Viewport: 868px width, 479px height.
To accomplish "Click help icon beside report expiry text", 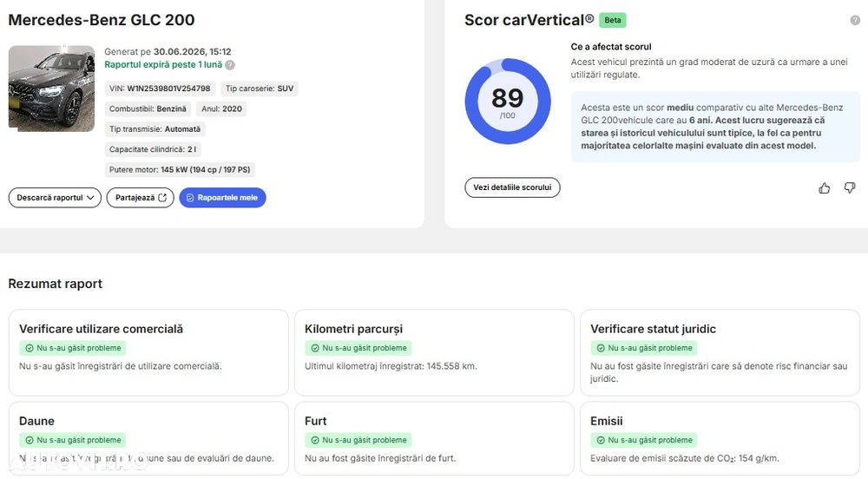I will (230, 65).
